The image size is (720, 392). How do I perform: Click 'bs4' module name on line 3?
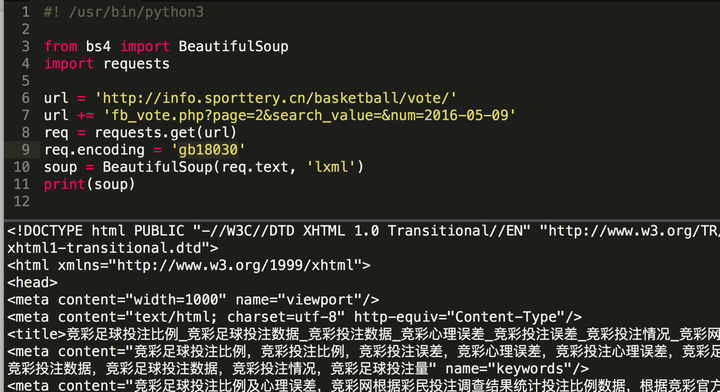tap(98, 46)
